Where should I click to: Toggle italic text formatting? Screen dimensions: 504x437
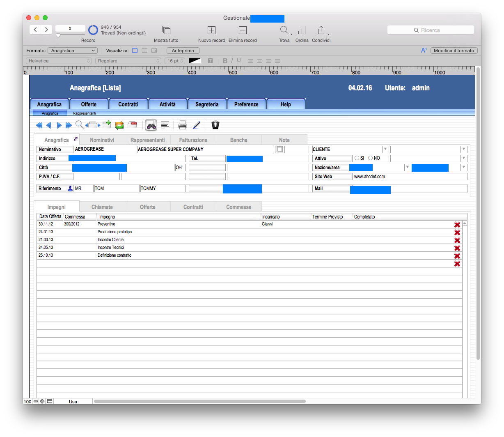tap(232, 61)
